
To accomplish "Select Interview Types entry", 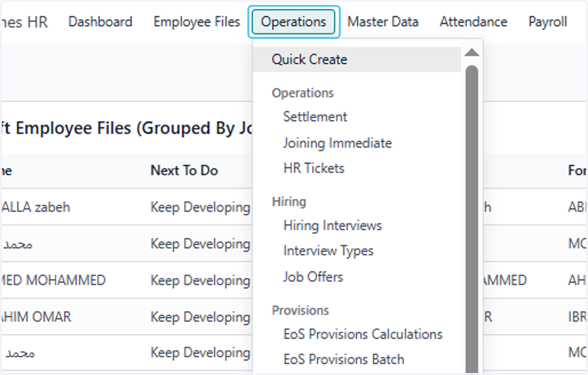I will [x=328, y=251].
